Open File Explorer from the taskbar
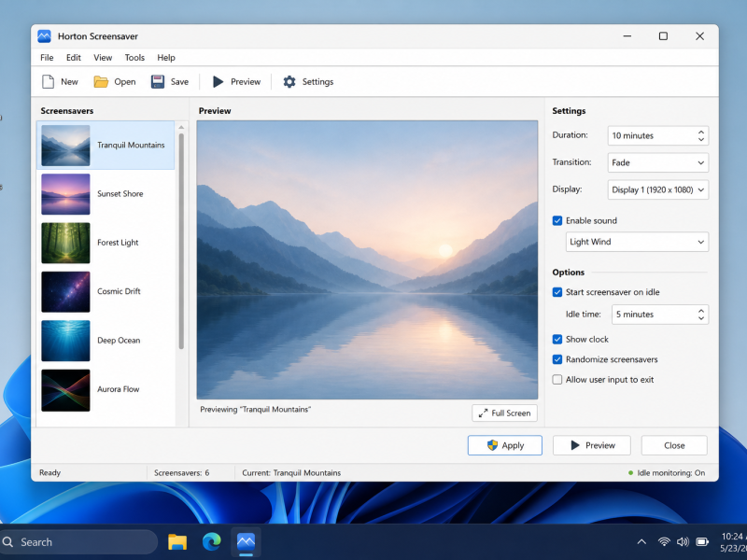747x560 pixels. [177, 542]
